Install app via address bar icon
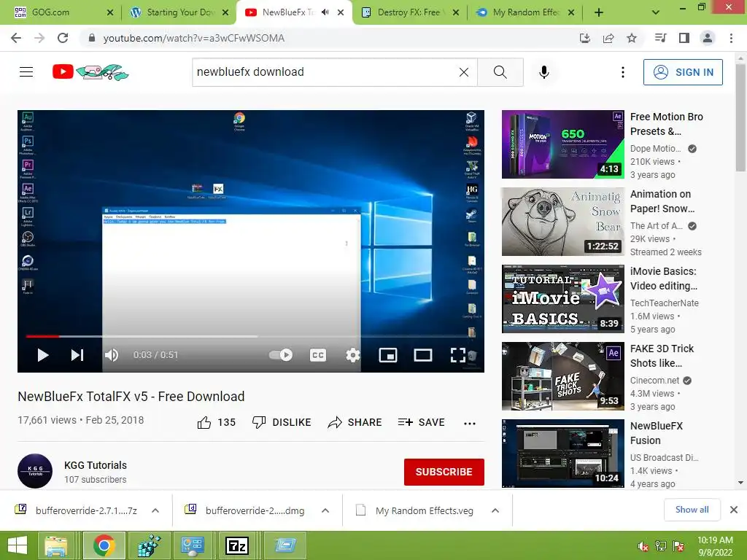The height and width of the screenshot is (560, 747). pos(584,38)
